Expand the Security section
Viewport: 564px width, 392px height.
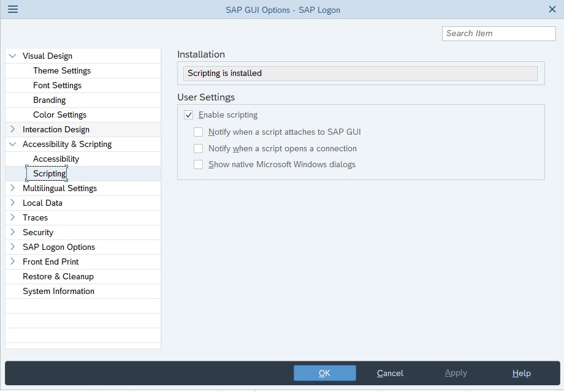coord(12,232)
